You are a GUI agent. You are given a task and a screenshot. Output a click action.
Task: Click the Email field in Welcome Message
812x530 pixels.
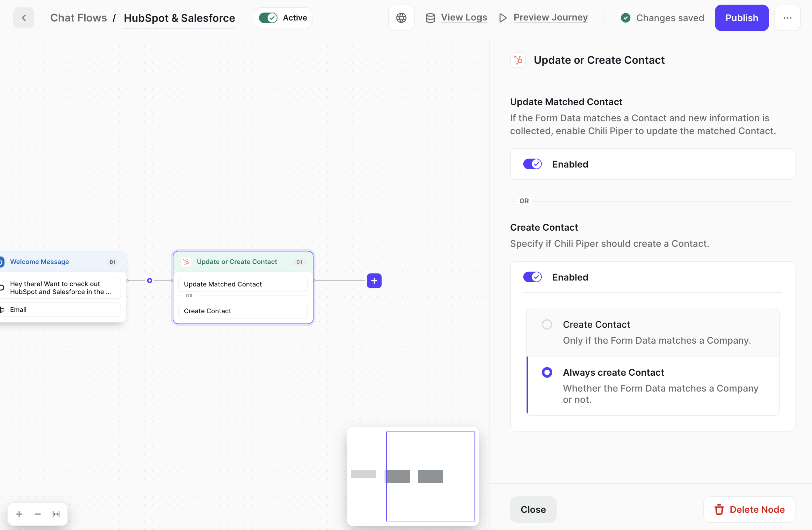point(60,310)
